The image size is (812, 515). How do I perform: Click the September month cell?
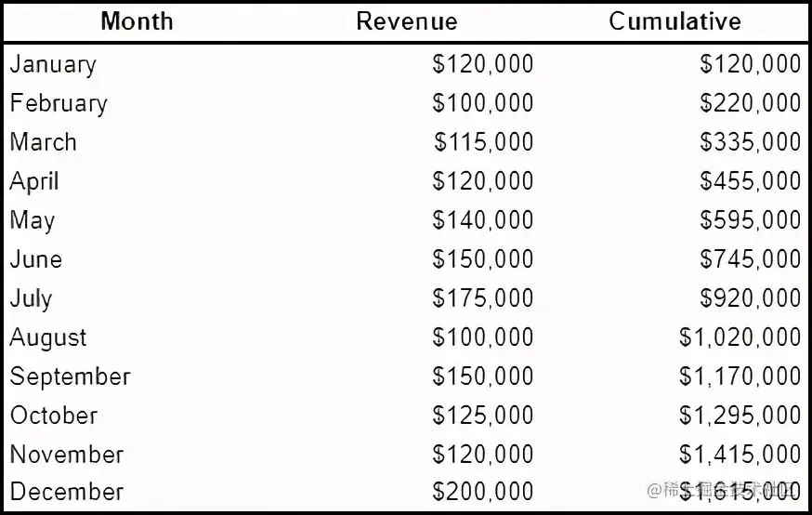click(x=70, y=376)
